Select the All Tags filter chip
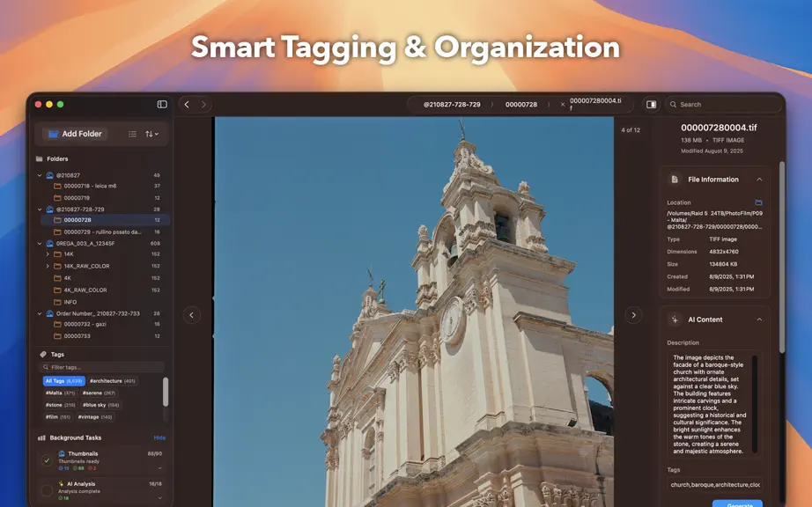Image resolution: width=812 pixels, height=507 pixels. click(x=63, y=381)
